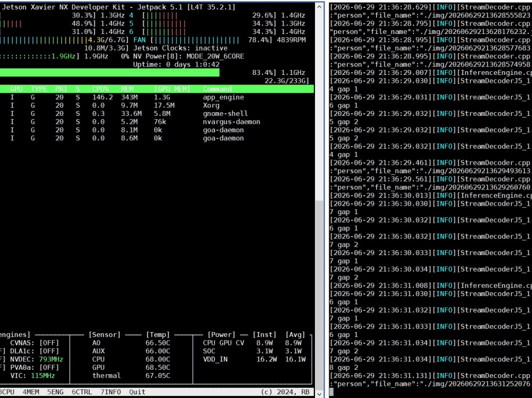
Task: Click the NVDEC 793MHz value
Action: [51, 359]
